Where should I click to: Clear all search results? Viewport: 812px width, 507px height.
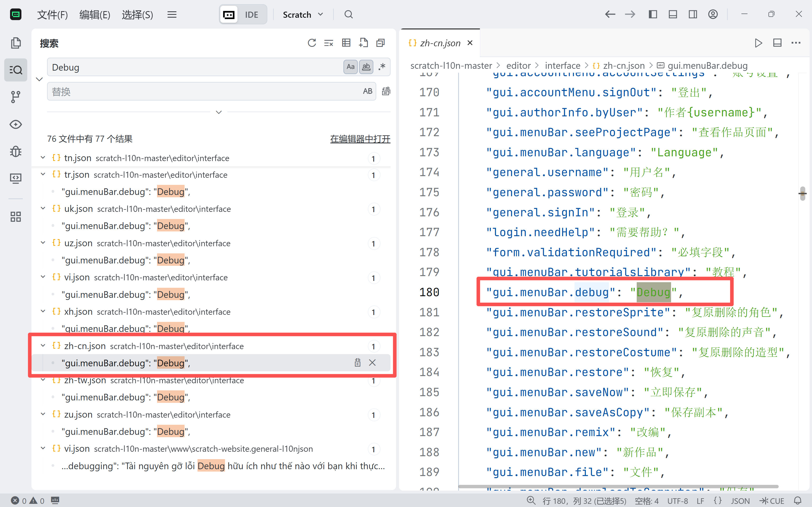click(329, 43)
